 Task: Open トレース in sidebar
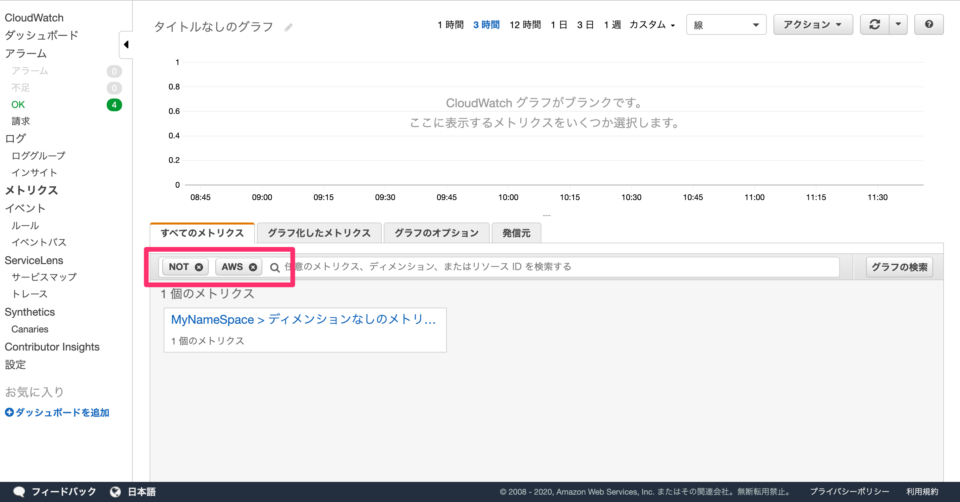(x=29, y=294)
